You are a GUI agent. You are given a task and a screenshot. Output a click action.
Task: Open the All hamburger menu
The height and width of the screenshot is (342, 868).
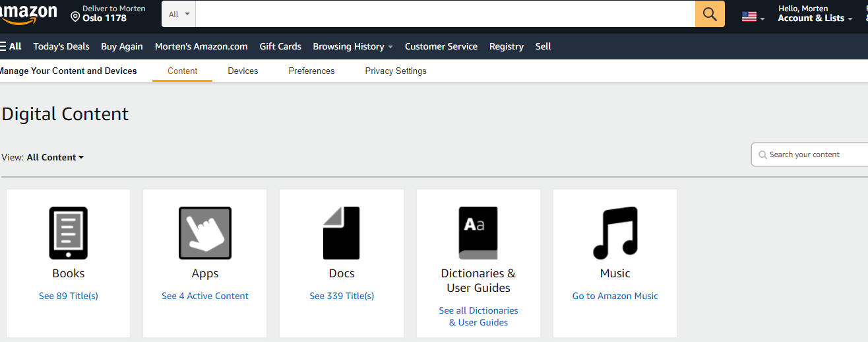click(11, 46)
